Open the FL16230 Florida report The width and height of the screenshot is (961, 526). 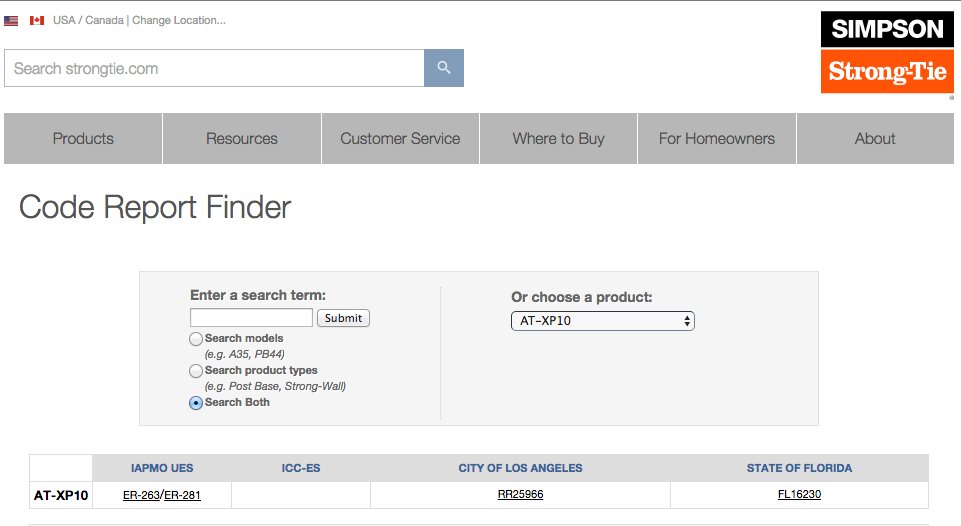coord(799,494)
